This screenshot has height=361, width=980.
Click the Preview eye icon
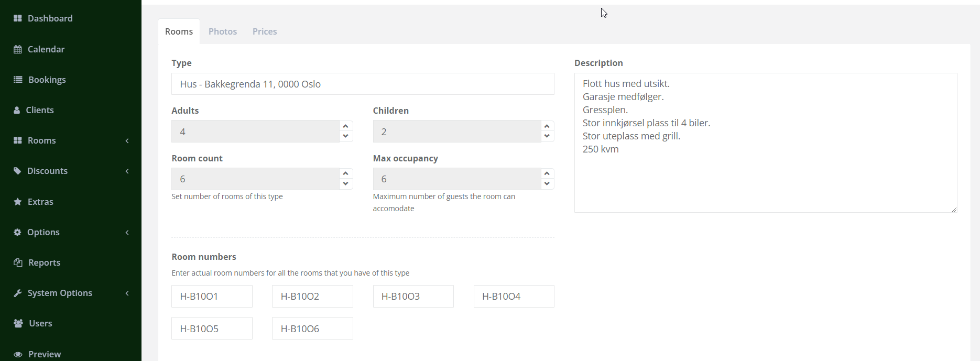(18, 354)
